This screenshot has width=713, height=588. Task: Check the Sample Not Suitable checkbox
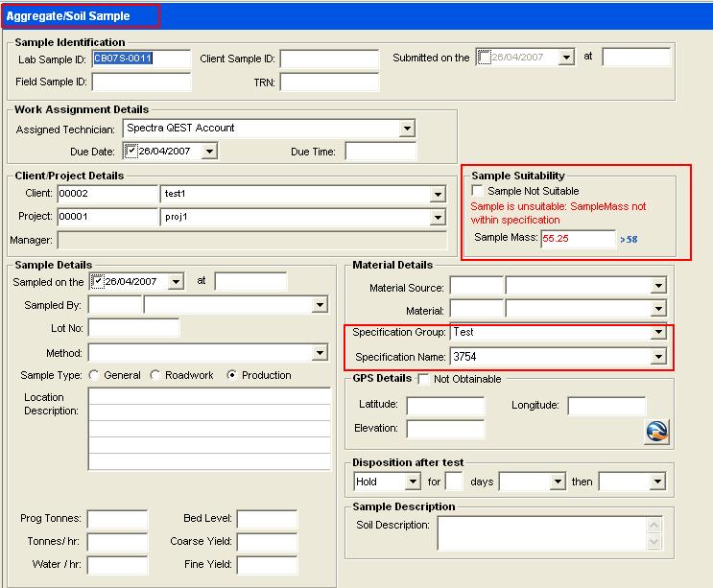[x=478, y=191]
